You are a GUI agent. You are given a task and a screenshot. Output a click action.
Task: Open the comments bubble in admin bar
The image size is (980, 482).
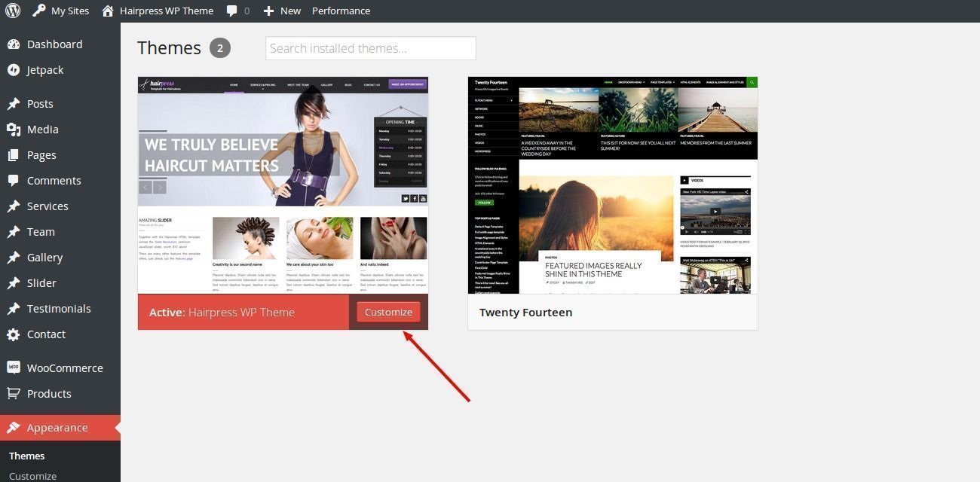click(238, 11)
